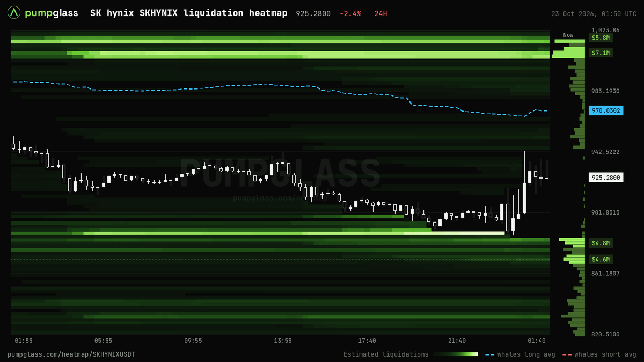Click the 925.2800 current price tag on axis
This screenshot has width=644, height=362.
pos(606,178)
